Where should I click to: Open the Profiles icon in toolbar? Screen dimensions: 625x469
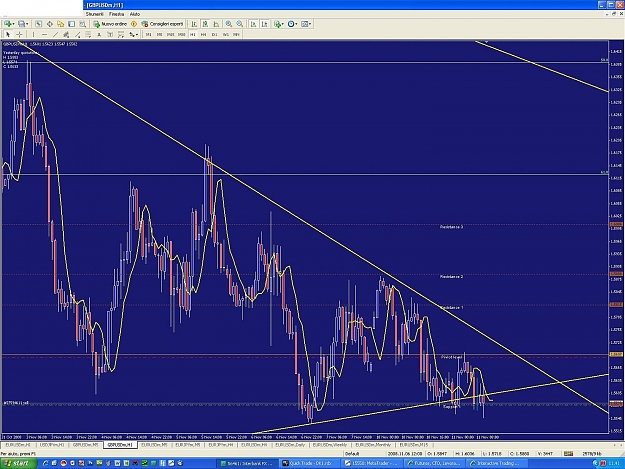22,24
